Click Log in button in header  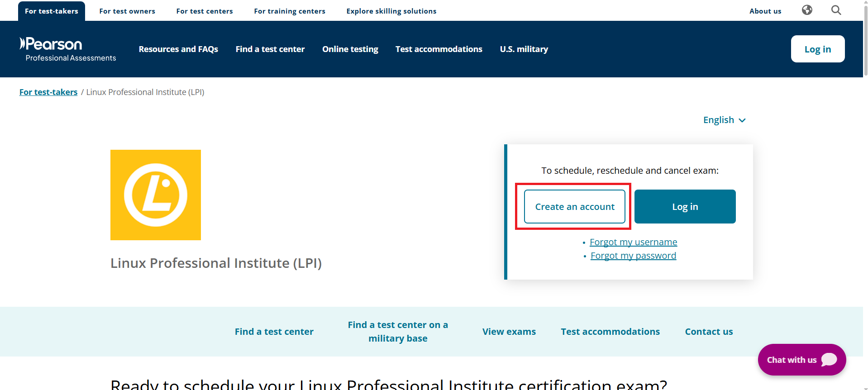pyautogui.click(x=817, y=49)
